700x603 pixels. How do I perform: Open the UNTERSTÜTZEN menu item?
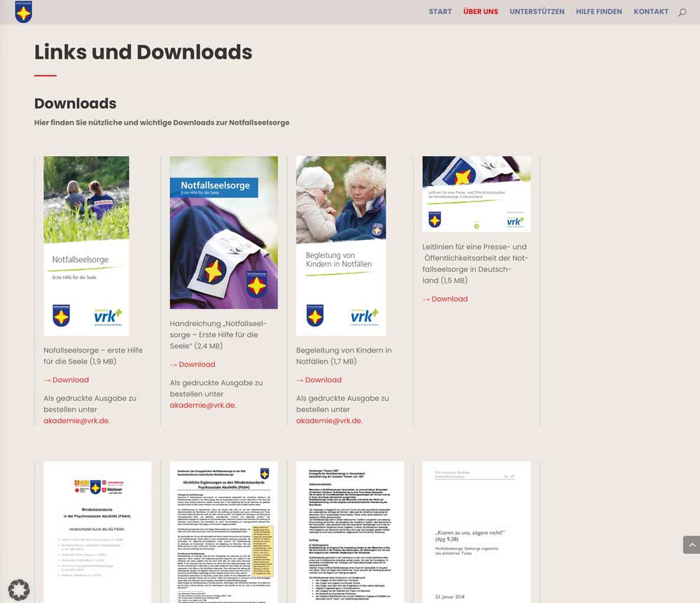537,12
